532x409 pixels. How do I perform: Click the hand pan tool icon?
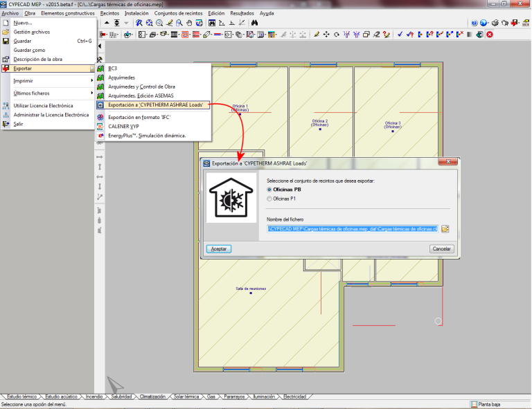[189, 23]
